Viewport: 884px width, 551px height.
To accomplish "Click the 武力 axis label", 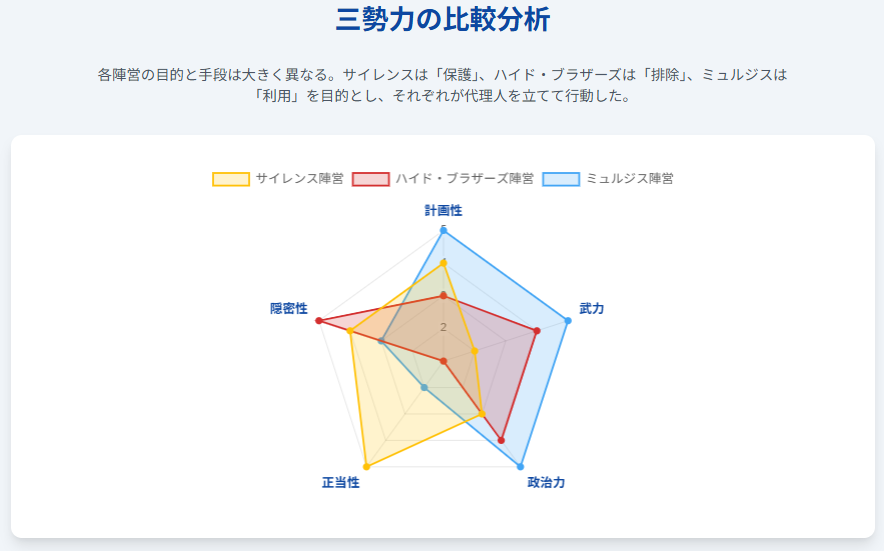I will pos(591,308).
